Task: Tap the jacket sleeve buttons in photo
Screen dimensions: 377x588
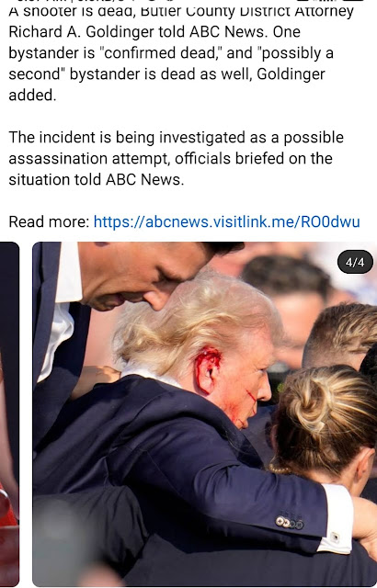Action: point(290,523)
